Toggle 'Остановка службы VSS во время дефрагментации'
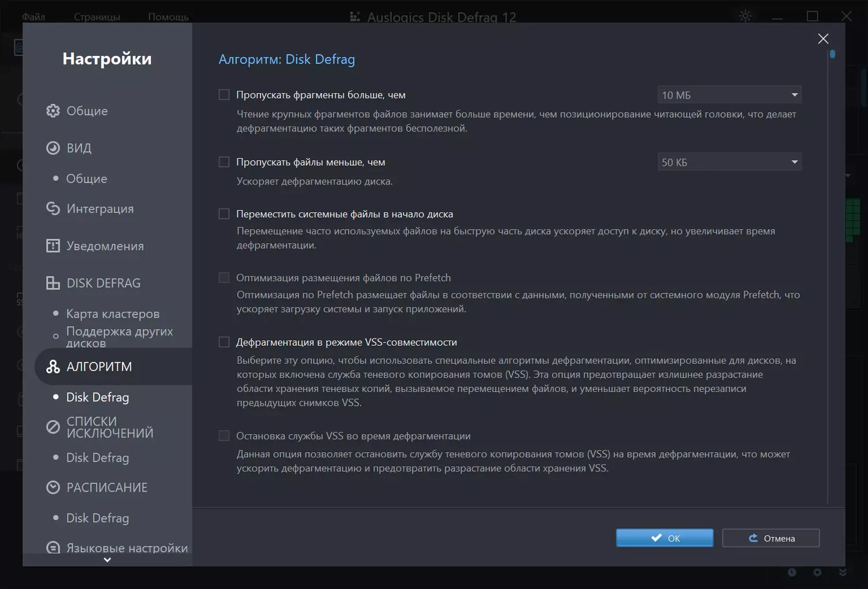Image resolution: width=868 pixels, height=589 pixels. click(x=224, y=436)
